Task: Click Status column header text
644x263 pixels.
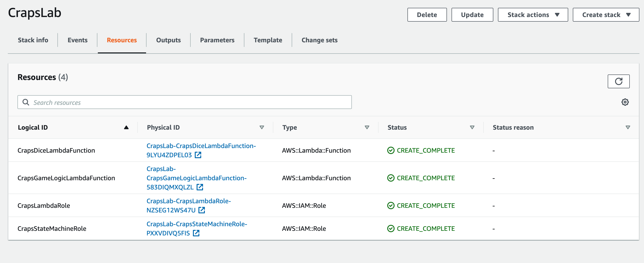Action: [x=397, y=127]
